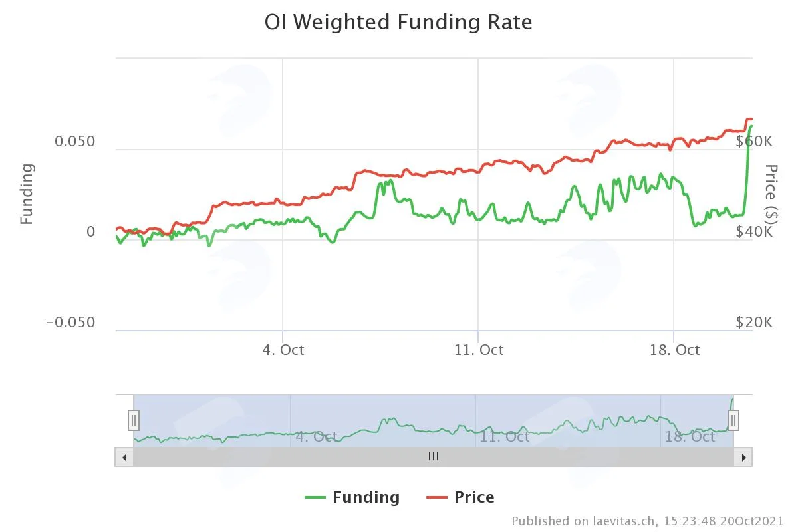Click the navigator left scroll arrow
This screenshot has height=532, width=798.
(x=124, y=457)
